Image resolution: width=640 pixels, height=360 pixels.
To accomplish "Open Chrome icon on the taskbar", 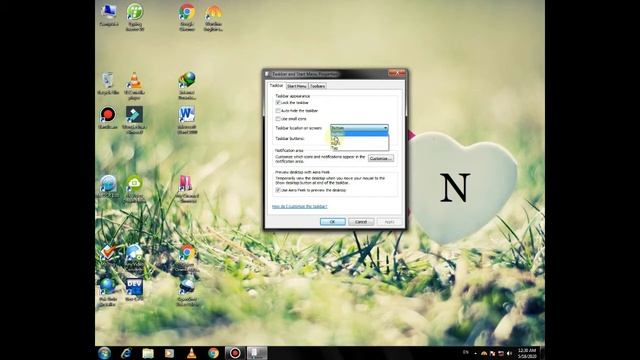I will click(x=213, y=353).
